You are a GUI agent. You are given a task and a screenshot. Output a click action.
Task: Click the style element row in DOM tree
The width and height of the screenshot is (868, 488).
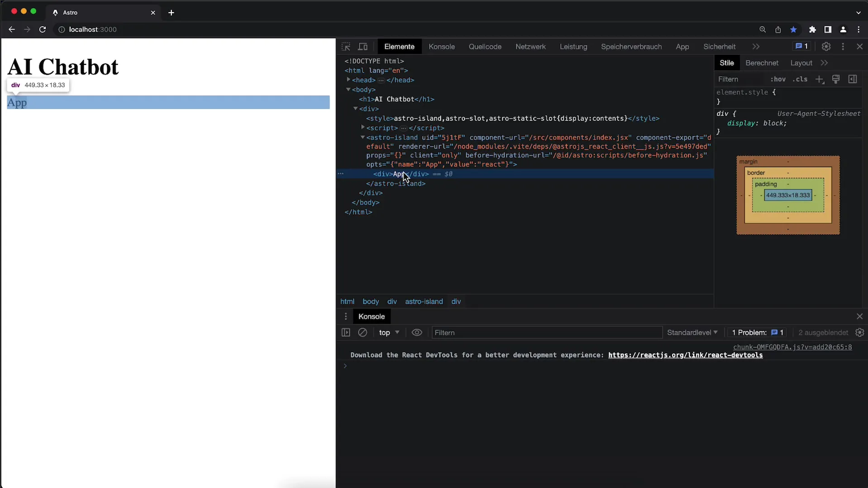pyautogui.click(x=513, y=118)
